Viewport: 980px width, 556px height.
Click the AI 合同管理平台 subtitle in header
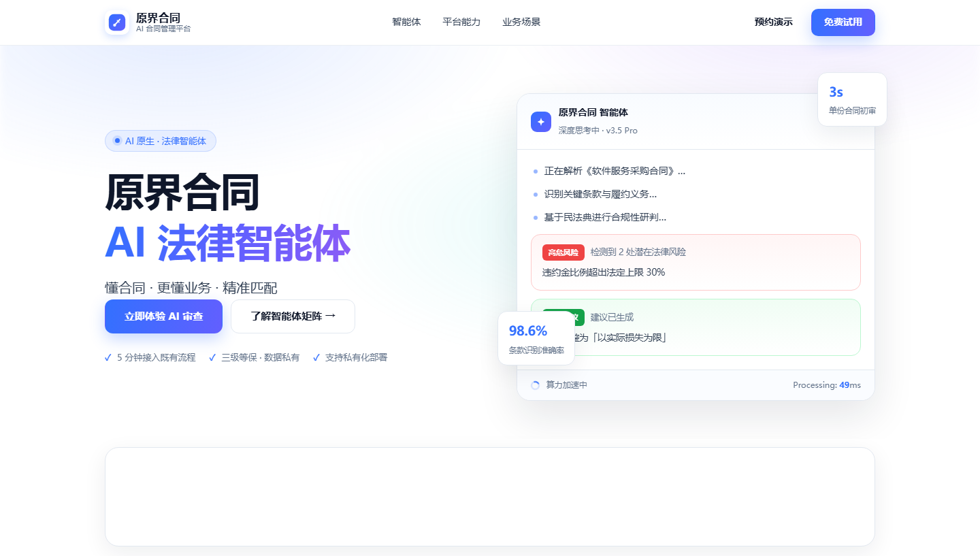coord(163,29)
